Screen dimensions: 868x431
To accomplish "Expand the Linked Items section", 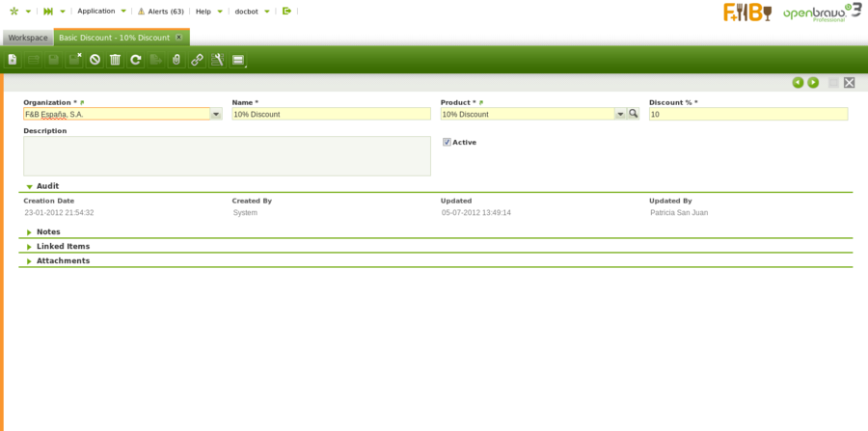I will [30, 247].
